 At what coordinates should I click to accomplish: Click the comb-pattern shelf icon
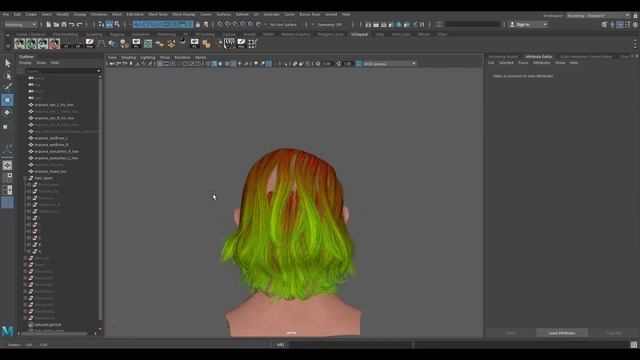pyautogui.click(x=230, y=43)
